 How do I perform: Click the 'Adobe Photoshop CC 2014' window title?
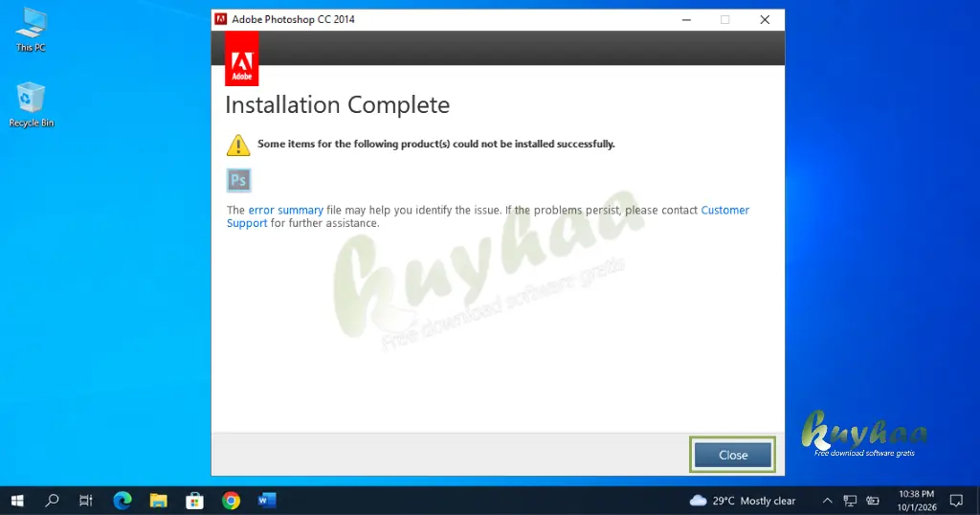pos(293,19)
